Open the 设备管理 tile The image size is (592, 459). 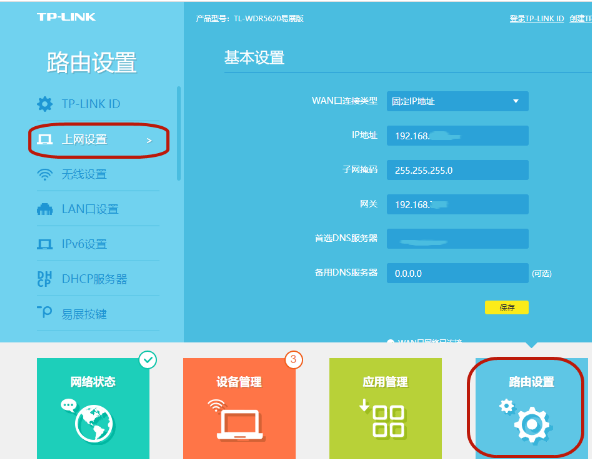[239, 408]
